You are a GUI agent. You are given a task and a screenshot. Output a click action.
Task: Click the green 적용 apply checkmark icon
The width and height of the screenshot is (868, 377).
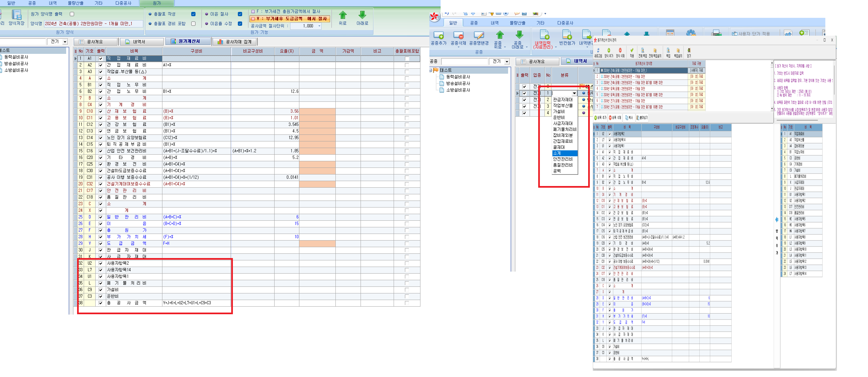coord(632,51)
